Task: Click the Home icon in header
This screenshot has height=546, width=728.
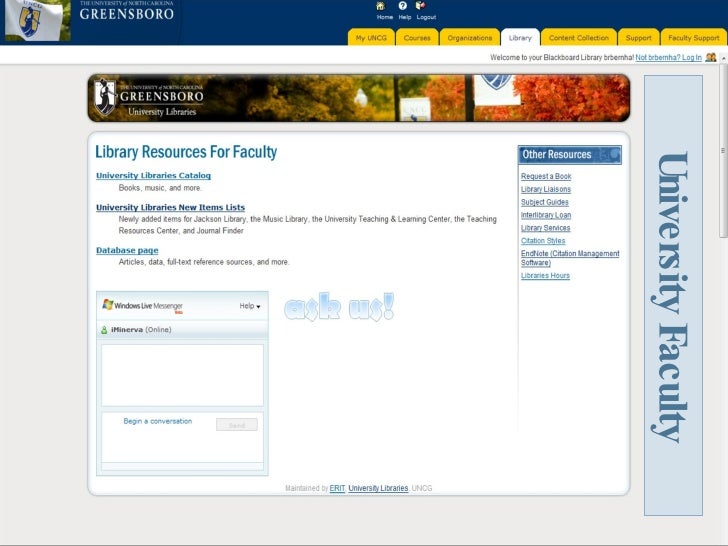Action: click(x=380, y=6)
